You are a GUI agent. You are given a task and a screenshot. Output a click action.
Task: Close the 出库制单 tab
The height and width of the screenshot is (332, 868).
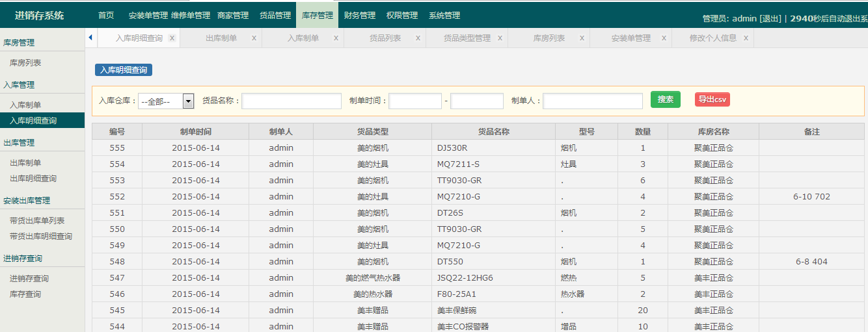pos(254,38)
